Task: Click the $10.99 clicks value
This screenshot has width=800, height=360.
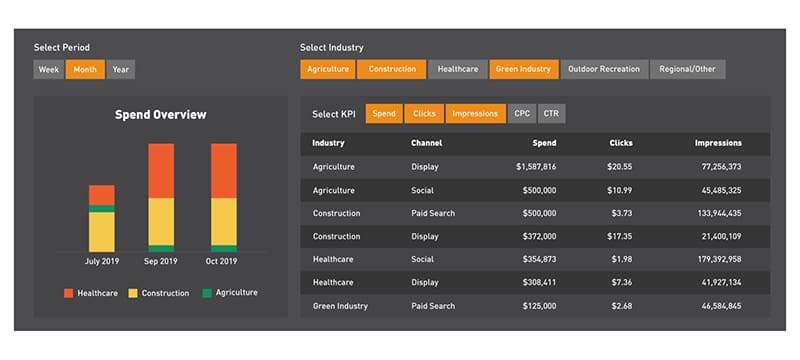Action: pos(620,190)
